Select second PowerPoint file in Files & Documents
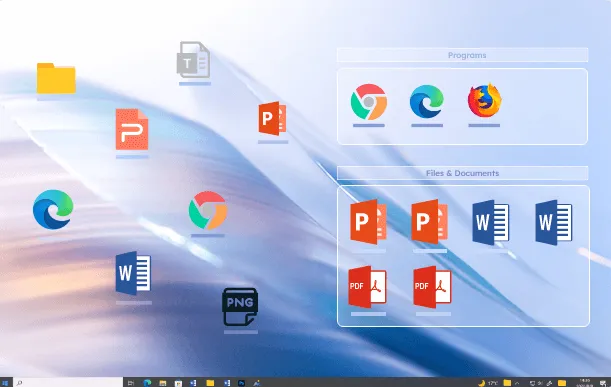This screenshot has height=387, width=611. coord(429,222)
